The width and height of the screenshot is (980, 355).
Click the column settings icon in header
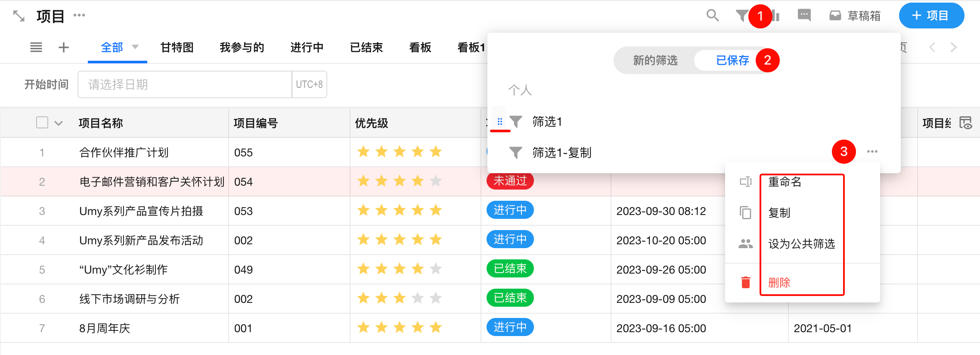tap(966, 123)
